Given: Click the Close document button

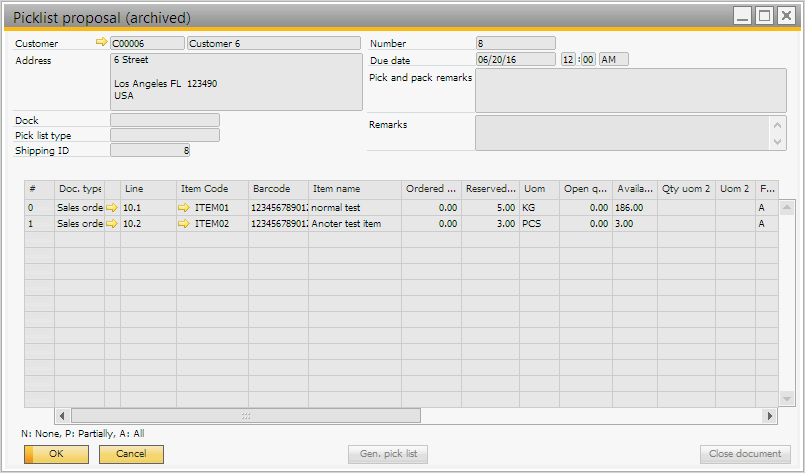Looking at the screenshot, I should (745, 454).
